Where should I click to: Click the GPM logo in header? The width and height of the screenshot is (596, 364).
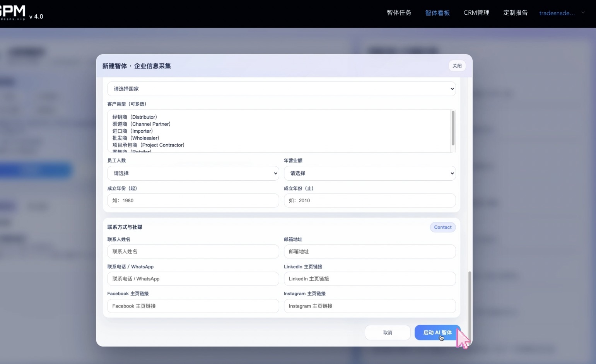pos(13,12)
